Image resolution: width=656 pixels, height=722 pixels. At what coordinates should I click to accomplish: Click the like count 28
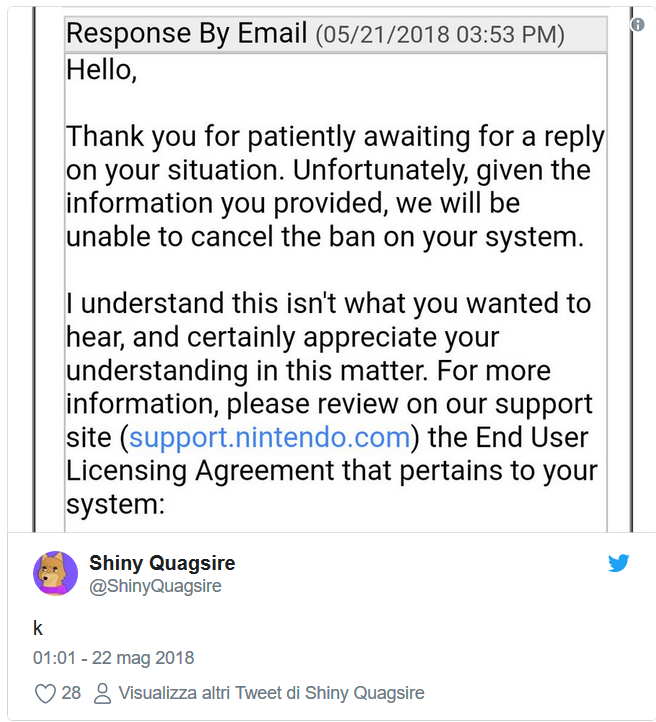click(x=71, y=692)
